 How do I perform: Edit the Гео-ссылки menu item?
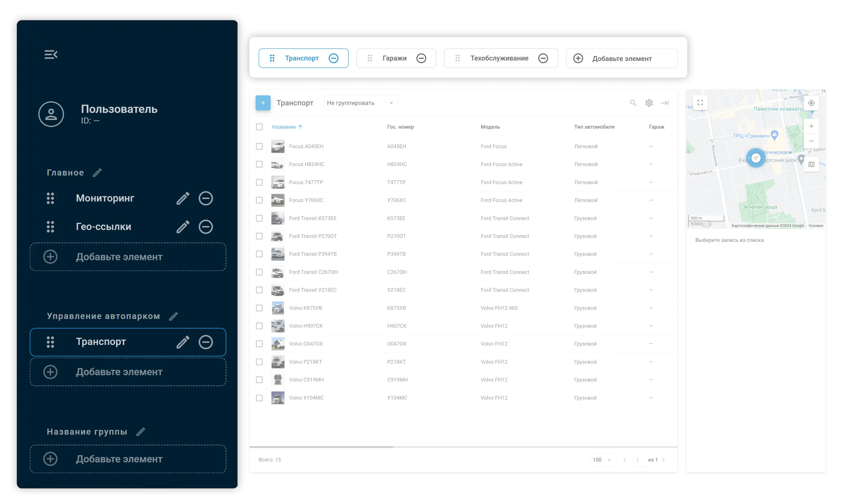pos(183,227)
